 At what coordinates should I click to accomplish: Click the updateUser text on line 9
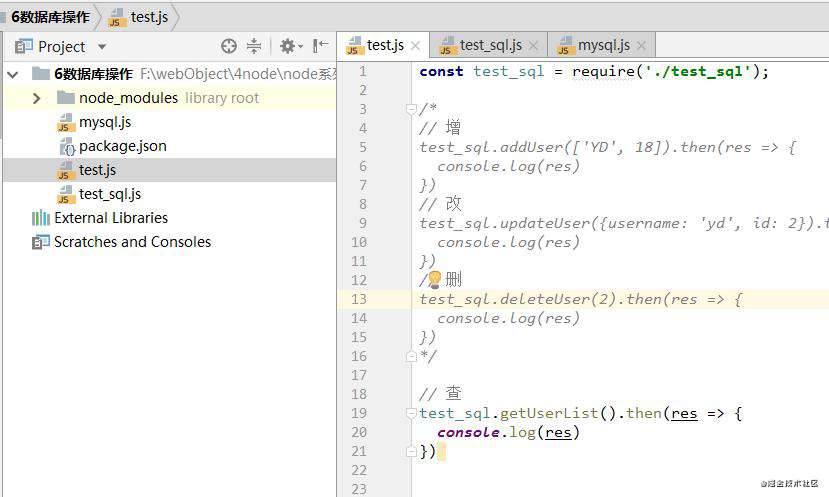(x=545, y=223)
